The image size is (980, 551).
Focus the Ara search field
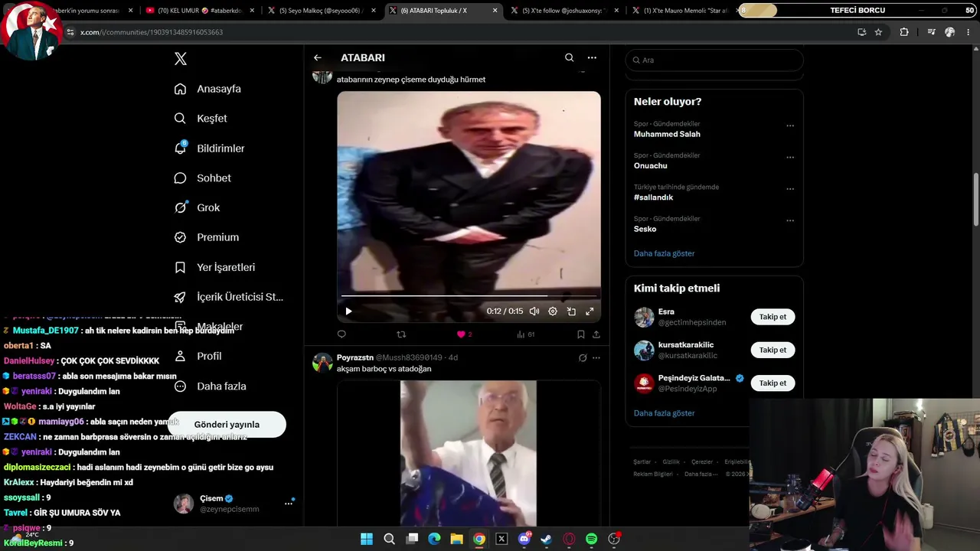pyautogui.click(x=714, y=60)
